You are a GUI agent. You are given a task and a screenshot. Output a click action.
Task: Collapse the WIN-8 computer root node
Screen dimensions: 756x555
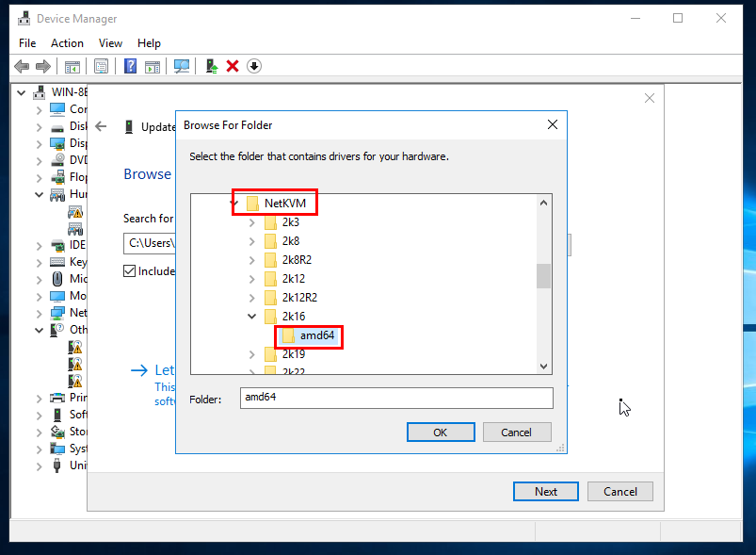[x=22, y=92]
